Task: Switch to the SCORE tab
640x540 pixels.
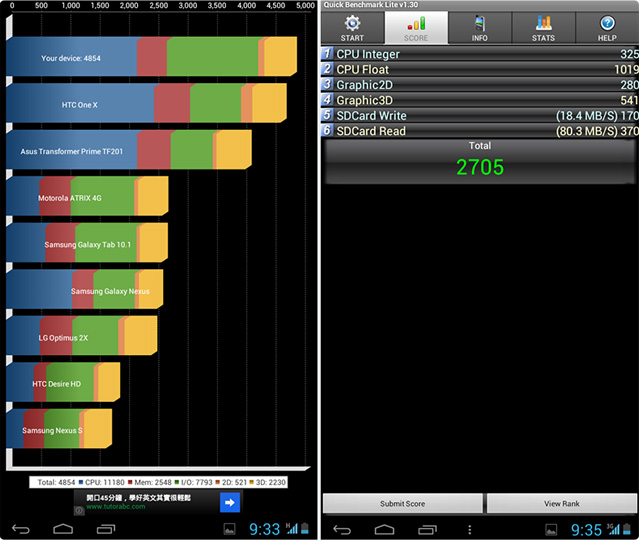Action: click(416, 28)
